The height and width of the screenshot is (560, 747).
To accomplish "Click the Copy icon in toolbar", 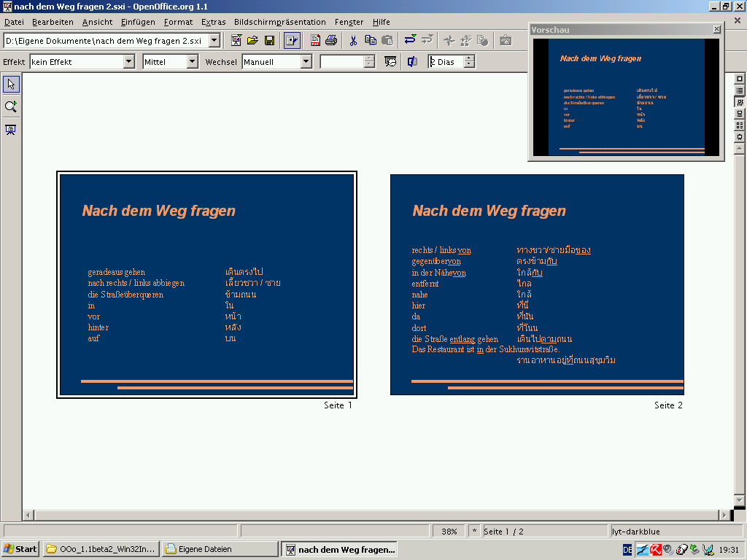I will 371,40.
